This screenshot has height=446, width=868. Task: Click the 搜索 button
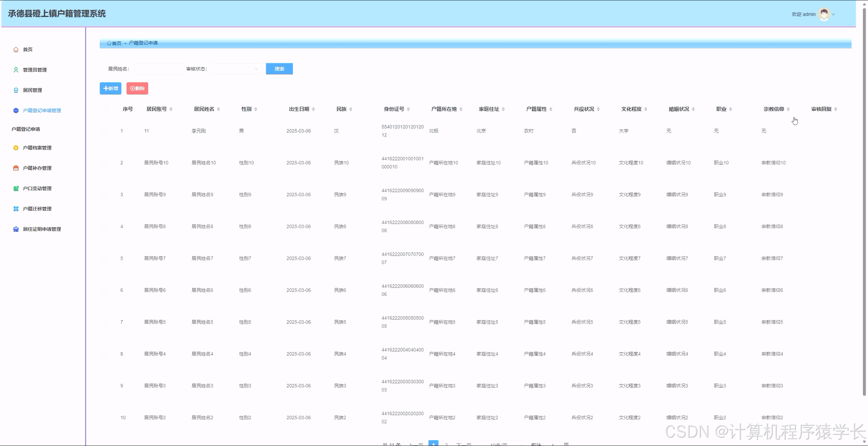[279, 69]
